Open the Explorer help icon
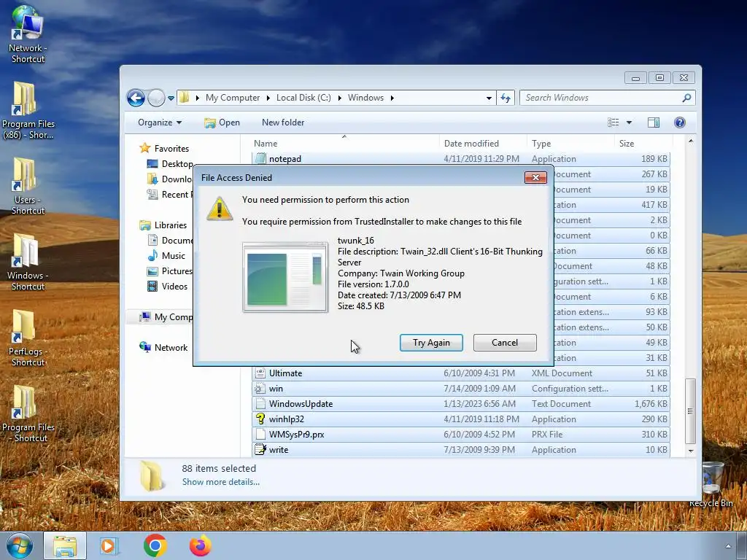Image resolution: width=747 pixels, height=560 pixels. [x=680, y=122]
